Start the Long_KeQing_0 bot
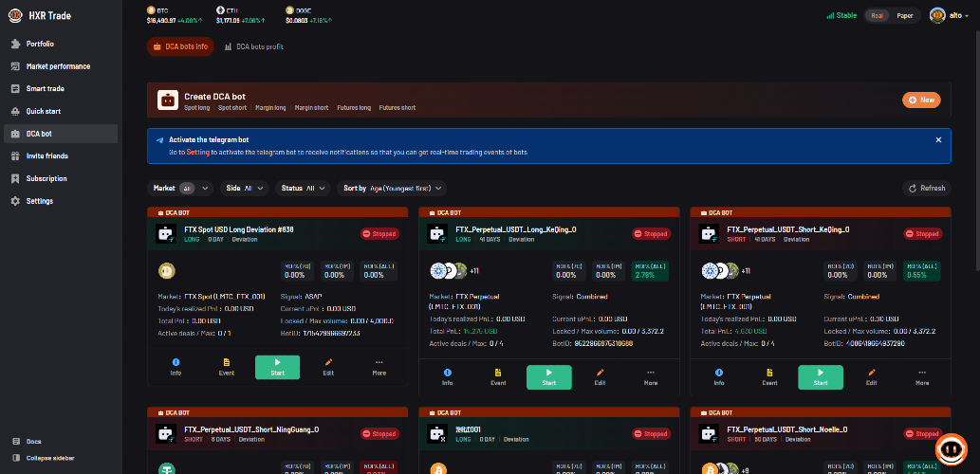Image resolution: width=980 pixels, height=474 pixels. click(549, 377)
